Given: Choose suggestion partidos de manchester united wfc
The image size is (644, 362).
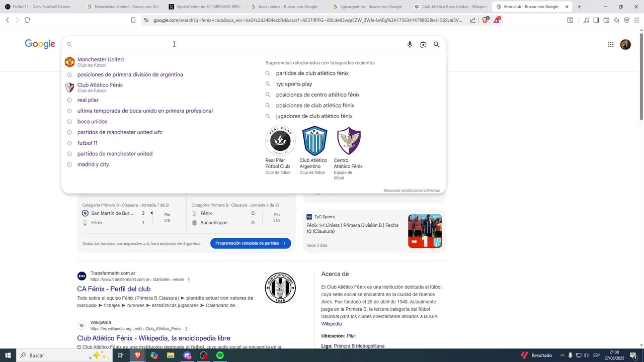Looking at the screenshot, I should coord(120,132).
